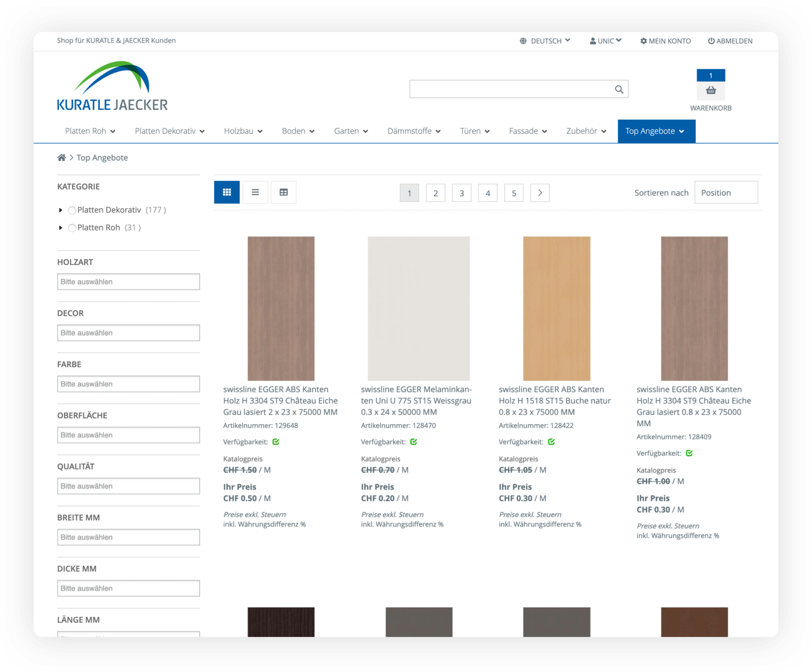Click Weissgrau product swatch image
This screenshot has width=812, height=672.
[x=419, y=309]
